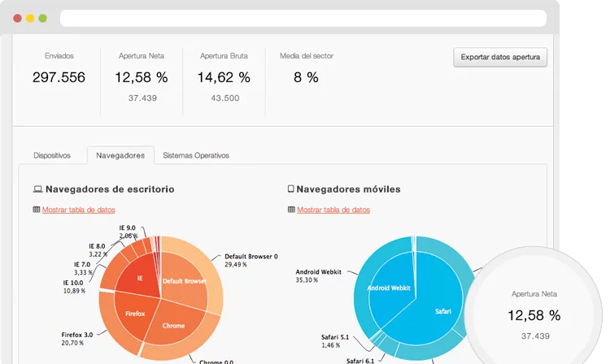Click the red window close dot
The width and height of the screenshot is (610, 364).
pos(18,18)
